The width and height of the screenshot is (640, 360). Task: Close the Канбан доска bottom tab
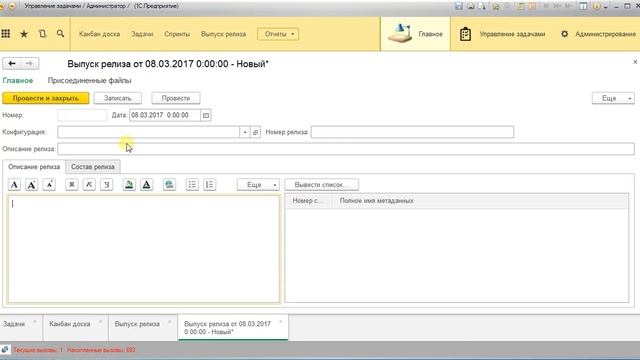pyautogui.click(x=100, y=322)
